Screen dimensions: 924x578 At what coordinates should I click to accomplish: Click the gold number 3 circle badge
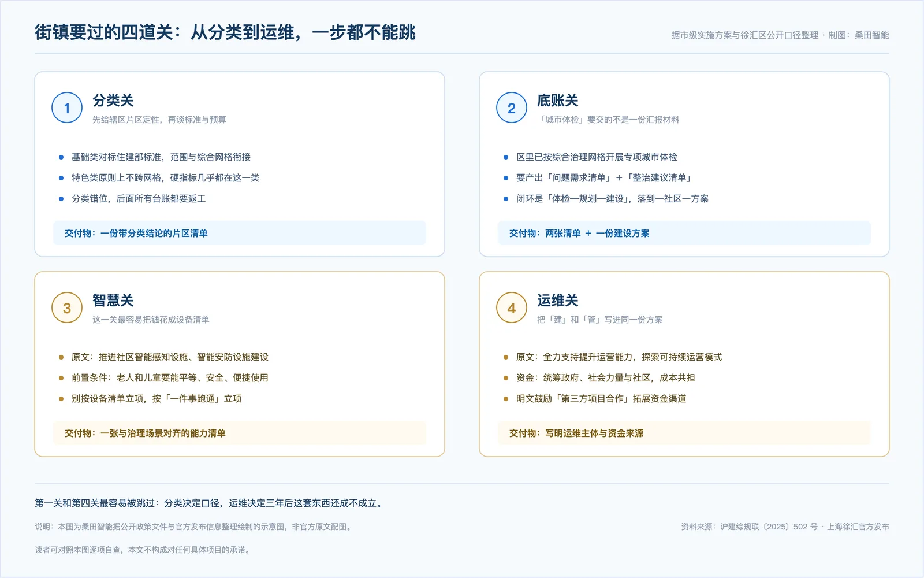pyautogui.click(x=67, y=307)
